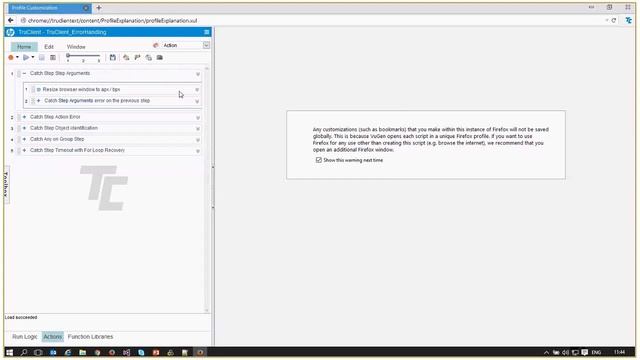This screenshot has width=640, height=360.
Task: Click the steps list vertical scrollbar
Action: click(206, 190)
